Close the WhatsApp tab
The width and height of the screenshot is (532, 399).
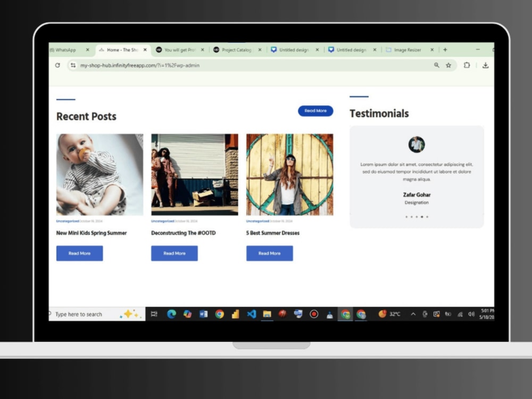[x=88, y=49]
